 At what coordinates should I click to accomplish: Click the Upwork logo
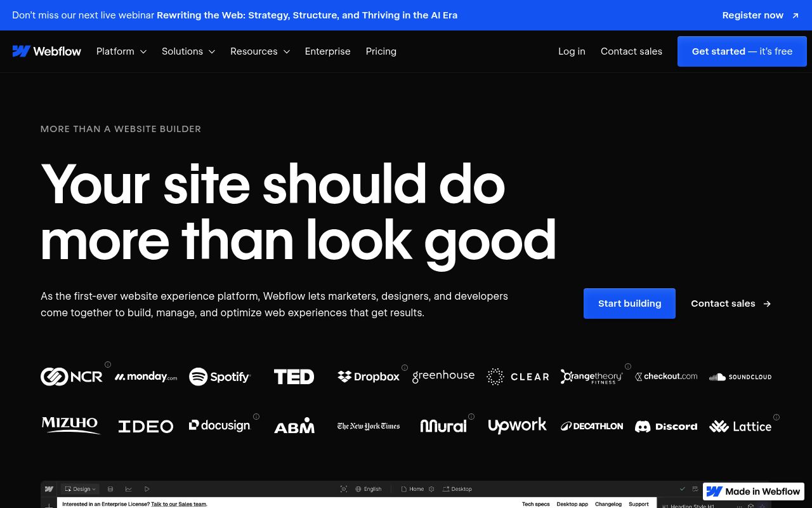(518, 425)
